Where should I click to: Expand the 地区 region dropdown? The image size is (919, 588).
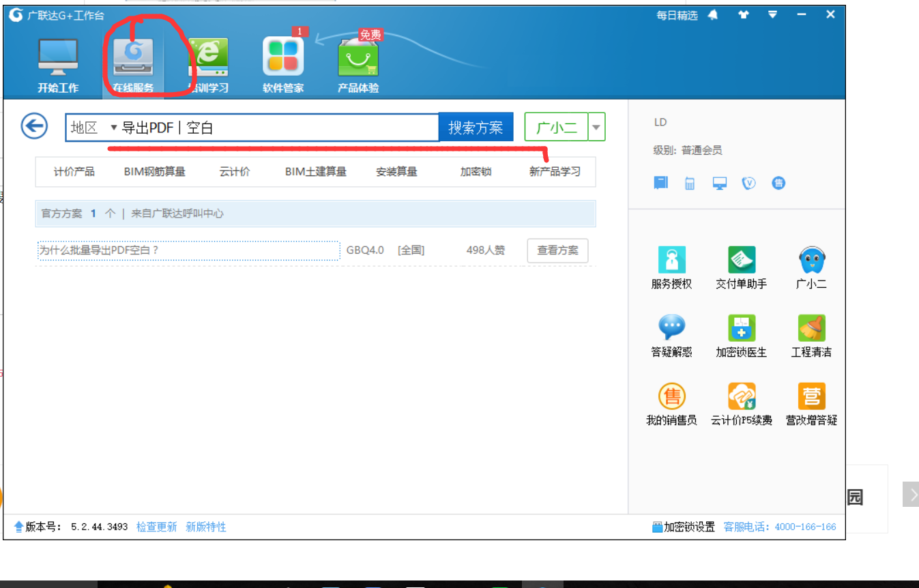coord(93,128)
